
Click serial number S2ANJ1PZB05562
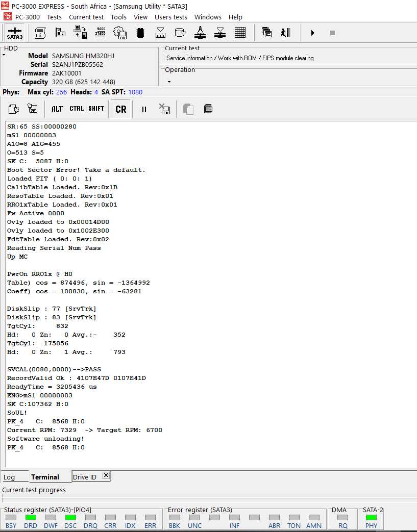click(78, 64)
